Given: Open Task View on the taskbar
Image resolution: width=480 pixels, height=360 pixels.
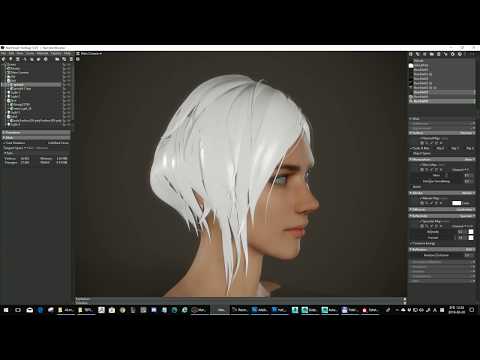Looking at the screenshot, I should coord(18,310).
